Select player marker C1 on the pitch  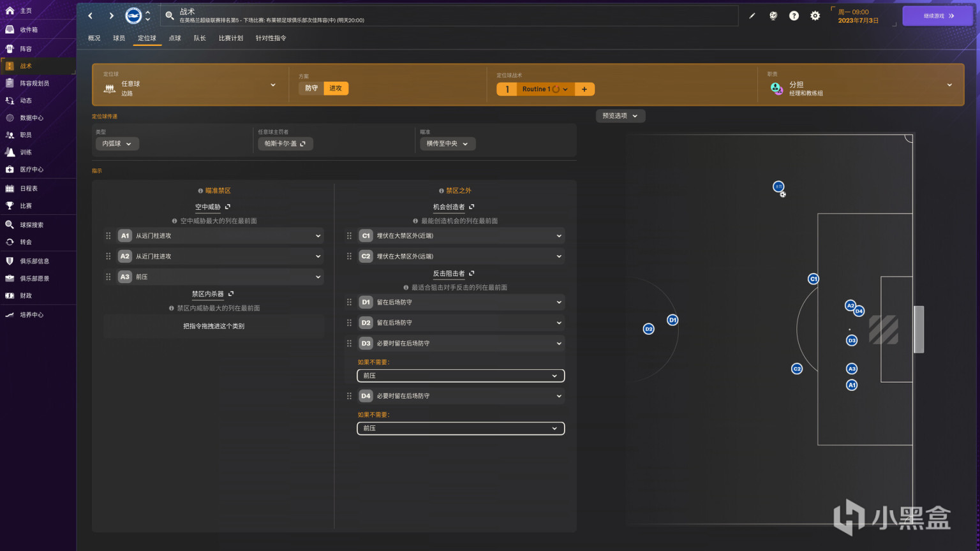tap(813, 279)
